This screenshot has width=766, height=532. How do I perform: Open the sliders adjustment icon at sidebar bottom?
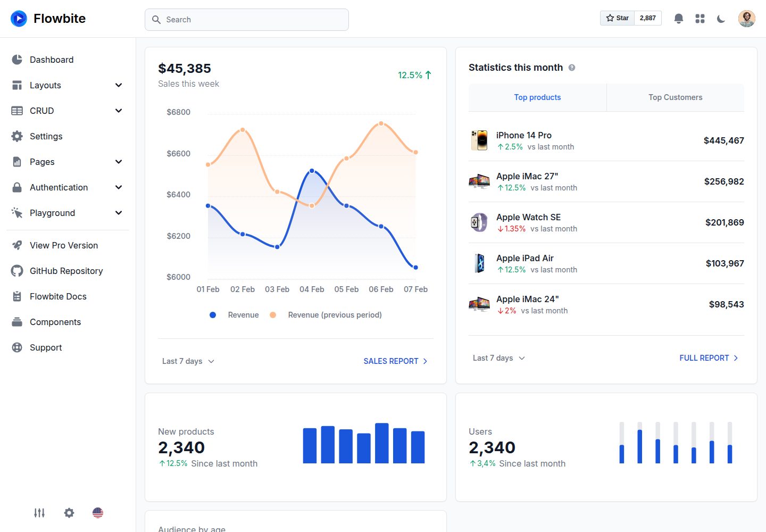[39, 513]
